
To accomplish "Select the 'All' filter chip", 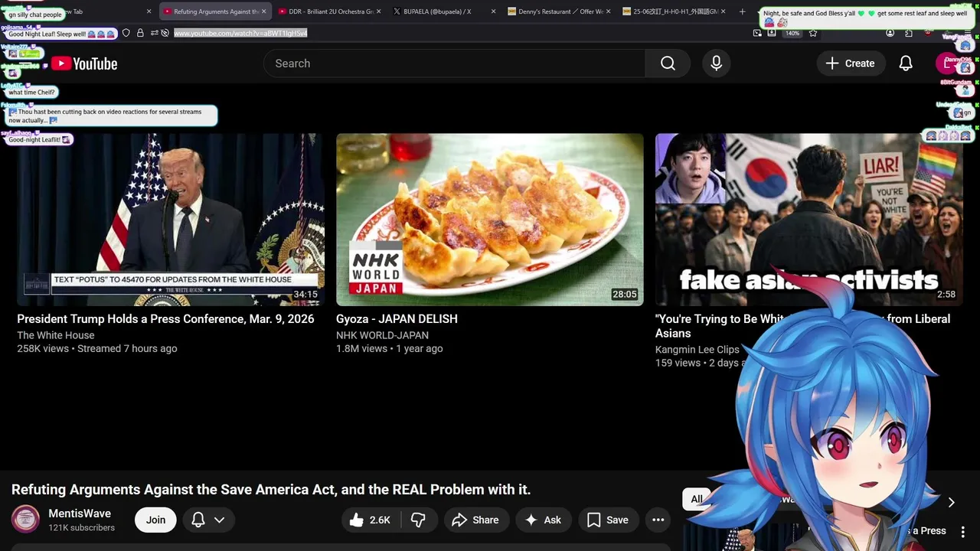I will [696, 499].
